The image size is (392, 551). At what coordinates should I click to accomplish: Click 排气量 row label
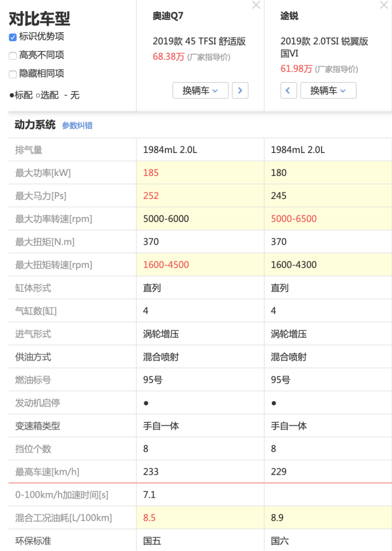[29, 150]
